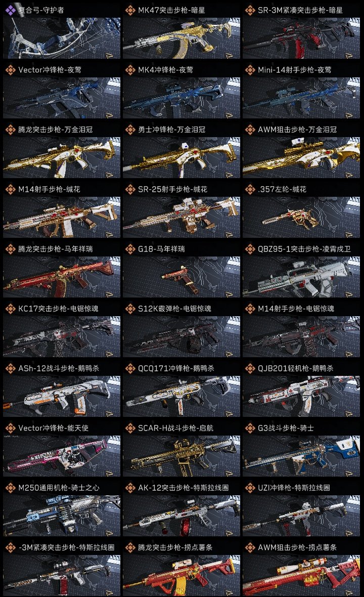The image size is (364, 597).
Task: Open the SR-3M紧凑突击步枪-暗星 skin image
Action: 301,38
